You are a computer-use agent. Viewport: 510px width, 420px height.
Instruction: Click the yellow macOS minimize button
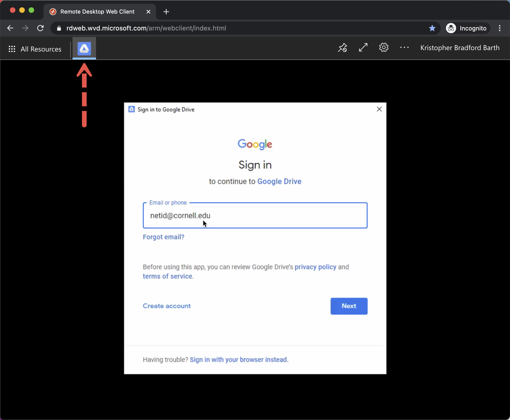point(22,10)
